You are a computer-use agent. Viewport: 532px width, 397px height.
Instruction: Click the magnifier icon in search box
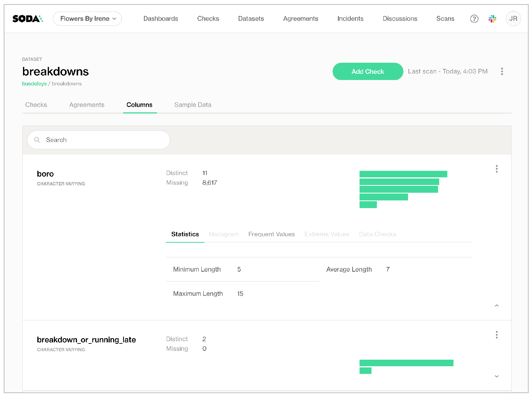coord(37,140)
